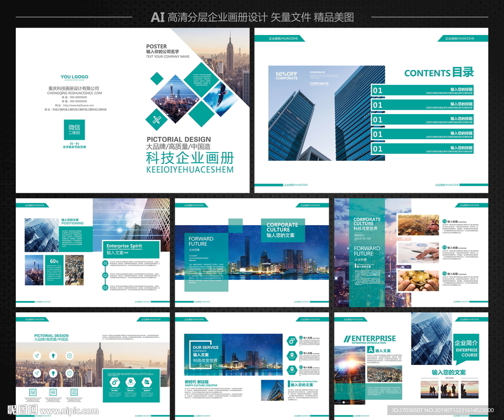Select the angled glass building thumbnail below OUR SERVICE
Image resolution: width=504 pixels, height=420 pixels.
(x=272, y=390)
